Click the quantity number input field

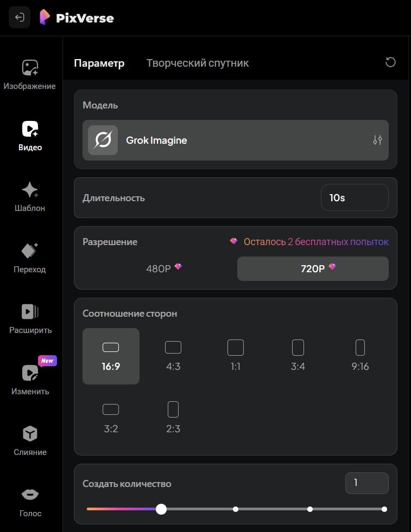[x=366, y=483]
